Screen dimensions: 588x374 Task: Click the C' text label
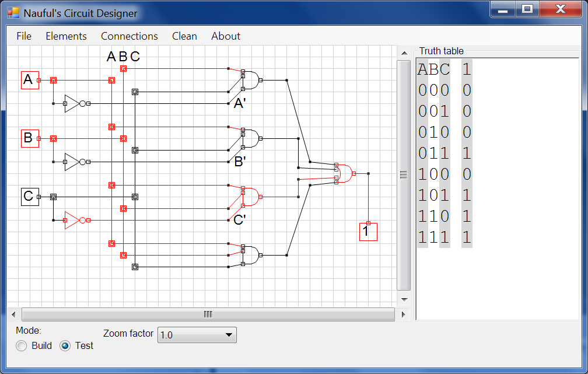240,220
